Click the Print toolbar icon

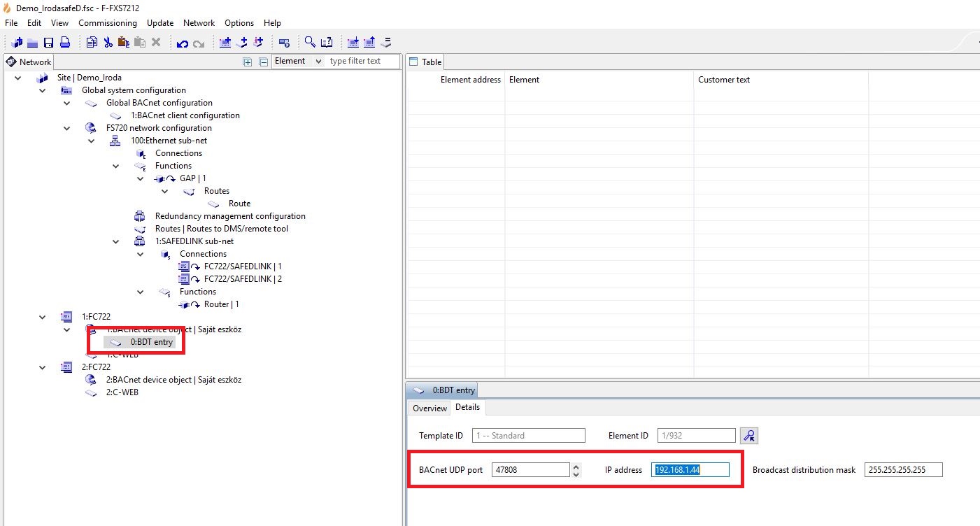click(64, 43)
